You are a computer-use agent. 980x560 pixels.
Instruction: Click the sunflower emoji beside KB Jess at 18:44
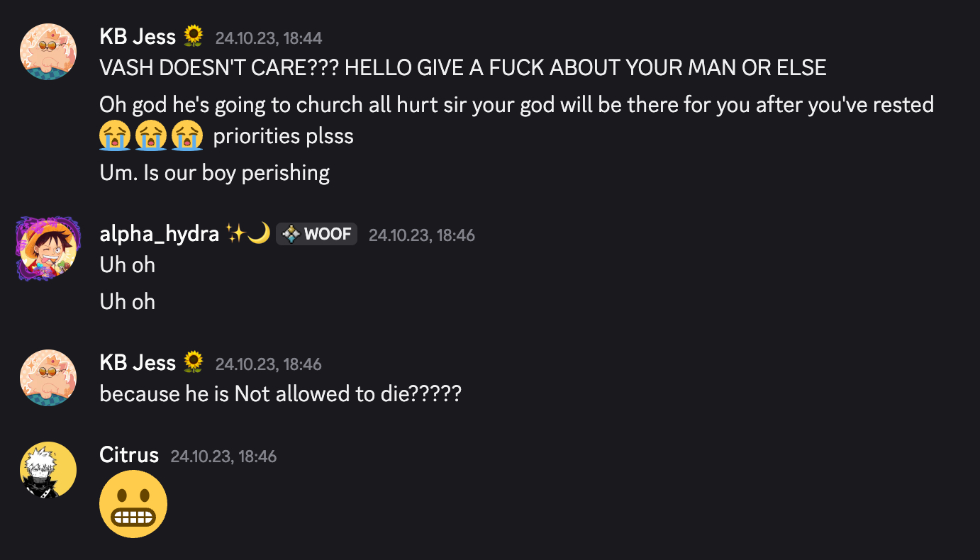193,37
